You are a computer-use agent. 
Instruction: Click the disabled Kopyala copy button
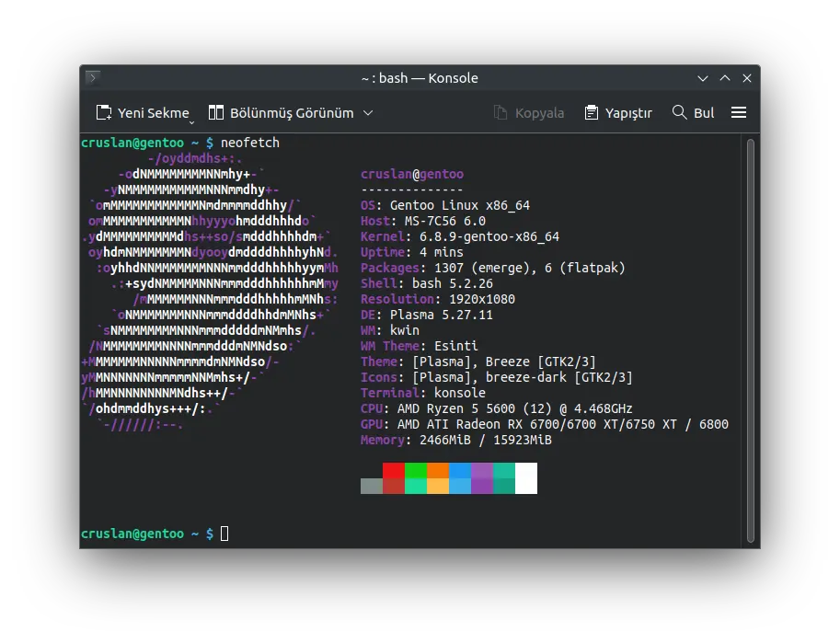pyautogui.click(x=528, y=113)
